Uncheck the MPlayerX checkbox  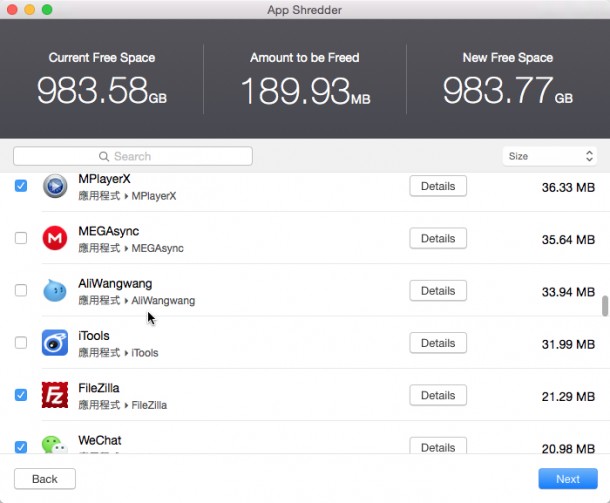(x=21, y=186)
